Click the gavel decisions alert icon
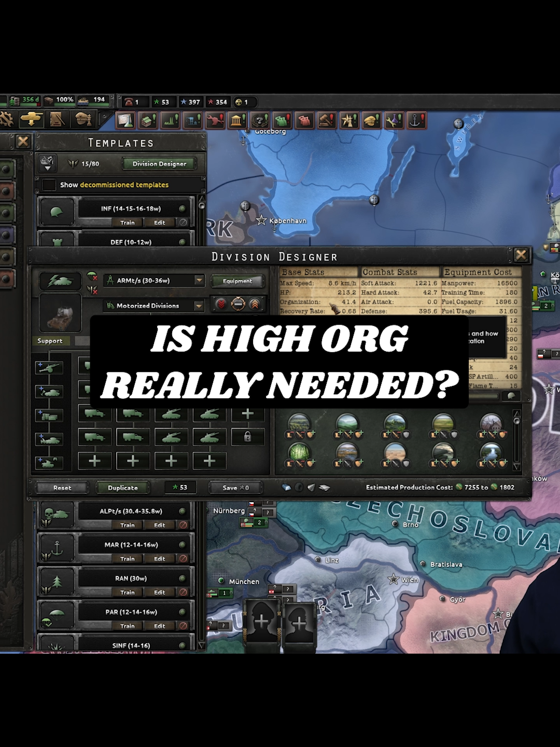This screenshot has width=560, height=747. [327, 120]
